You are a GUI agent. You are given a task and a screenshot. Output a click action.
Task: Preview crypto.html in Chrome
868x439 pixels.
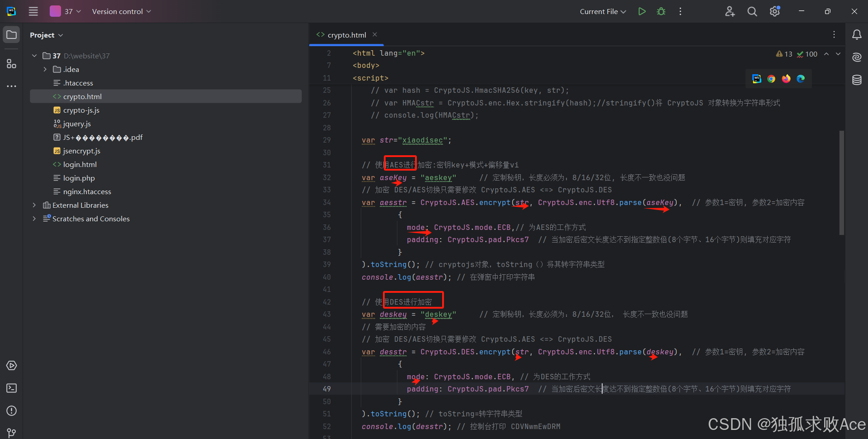(771, 79)
